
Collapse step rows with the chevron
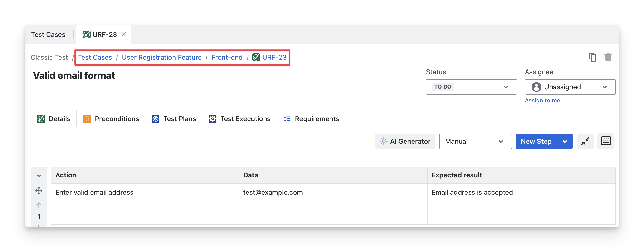[x=39, y=176]
